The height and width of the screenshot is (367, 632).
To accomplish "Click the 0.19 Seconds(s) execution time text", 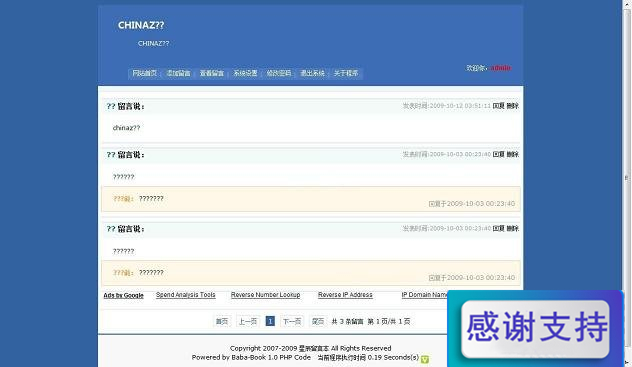I will point(393,358).
